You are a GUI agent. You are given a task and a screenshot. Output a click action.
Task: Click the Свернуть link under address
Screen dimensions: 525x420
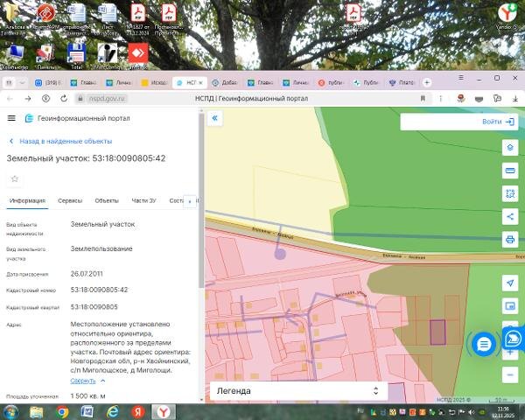(x=83, y=381)
